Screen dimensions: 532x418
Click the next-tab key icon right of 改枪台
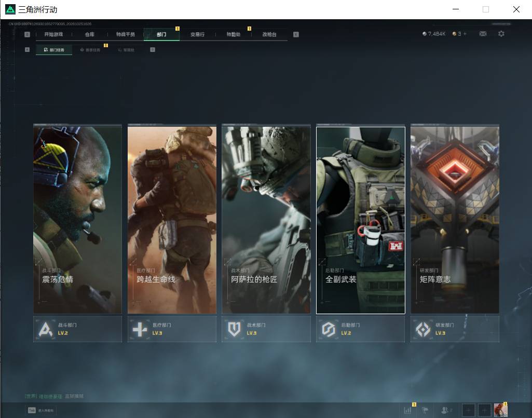(x=296, y=34)
